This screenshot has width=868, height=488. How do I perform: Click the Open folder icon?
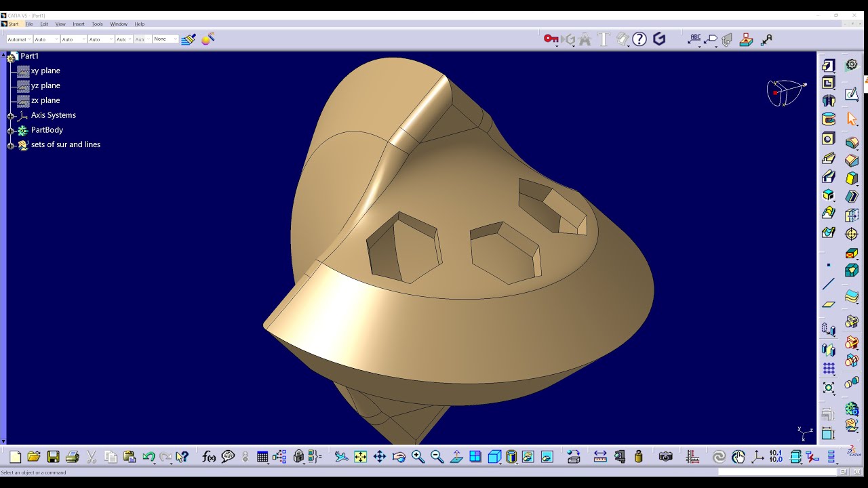(34, 457)
